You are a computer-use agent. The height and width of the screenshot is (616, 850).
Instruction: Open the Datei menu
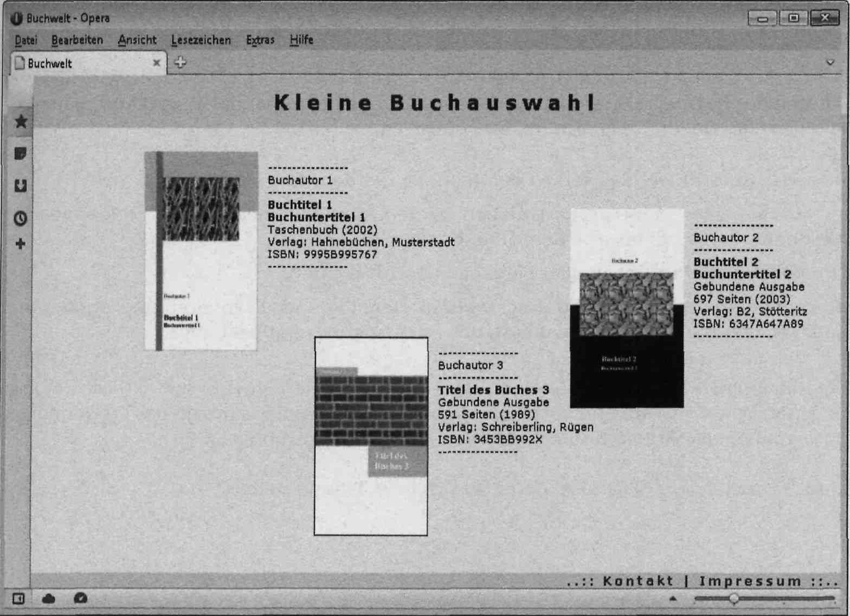(x=26, y=40)
